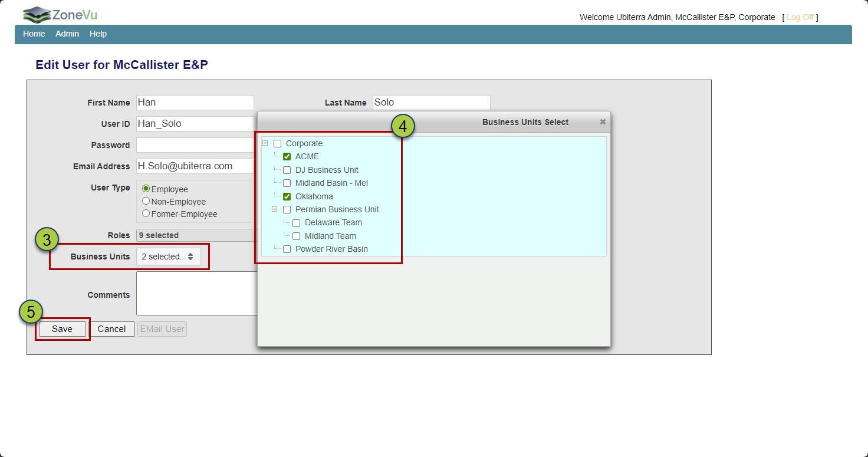Image resolution: width=868 pixels, height=457 pixels.
Task: Cancel editing the user
Action: [111, 329]
